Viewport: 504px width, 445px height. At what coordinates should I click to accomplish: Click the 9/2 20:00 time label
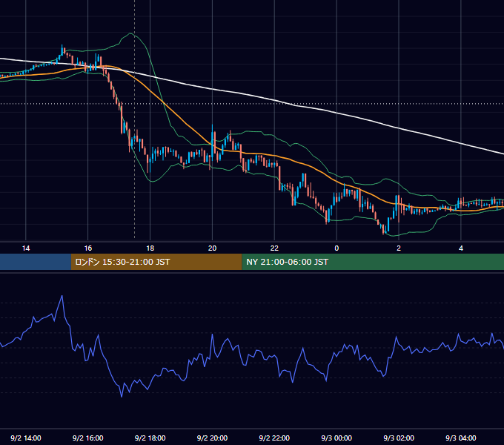[212, 438]
